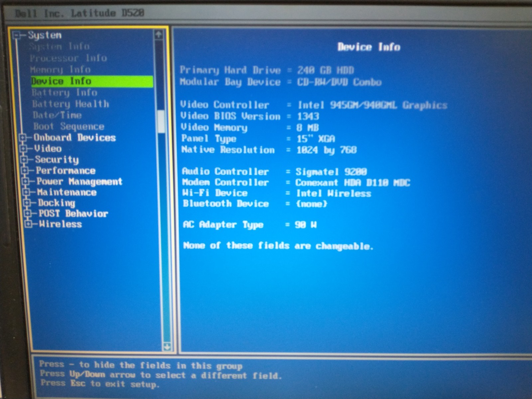532x399 pixels.
Task: Click the tree scrollbar down arrow
Action: tap(167, 346)
